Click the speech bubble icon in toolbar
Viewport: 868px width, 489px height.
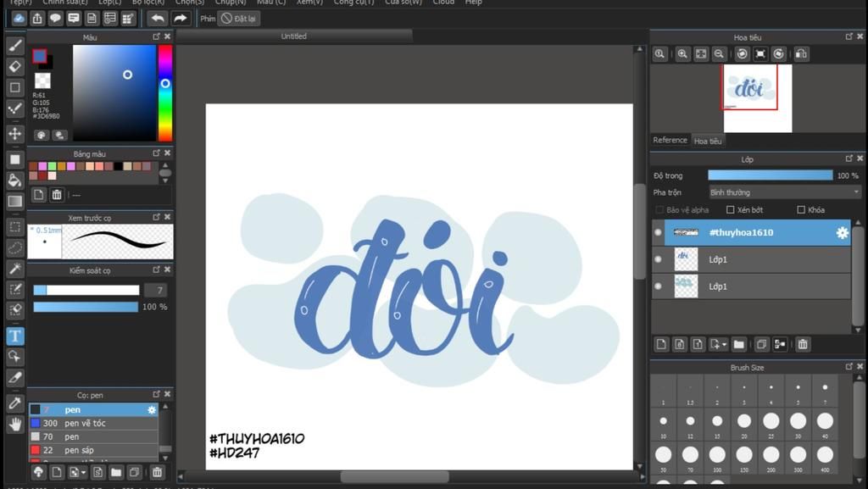(55, 19)
